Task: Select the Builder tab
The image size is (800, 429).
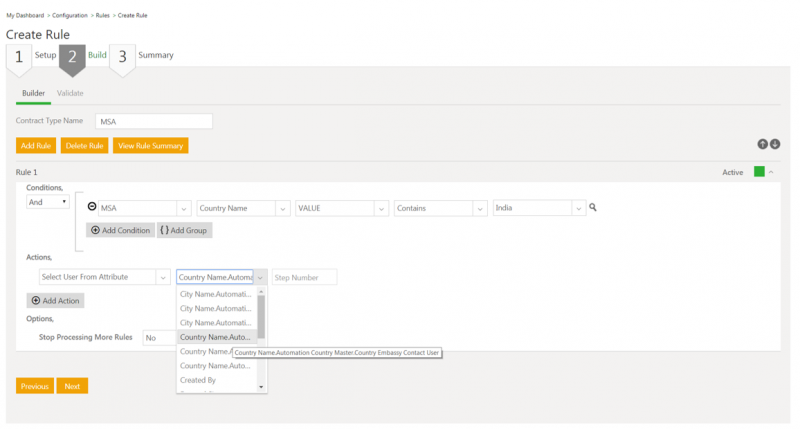Action: pos(33,93)
